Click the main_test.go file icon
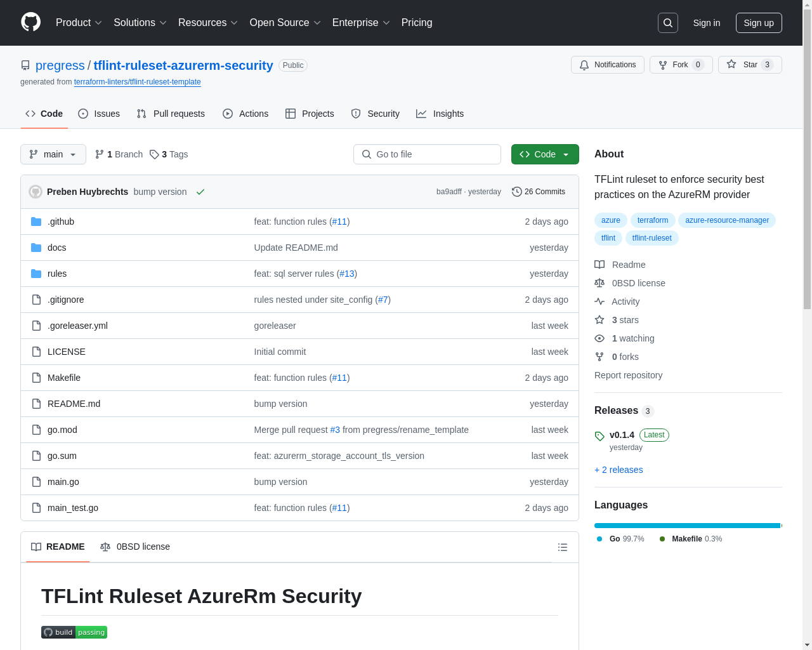The image size is (812, 650). [36, 508]
